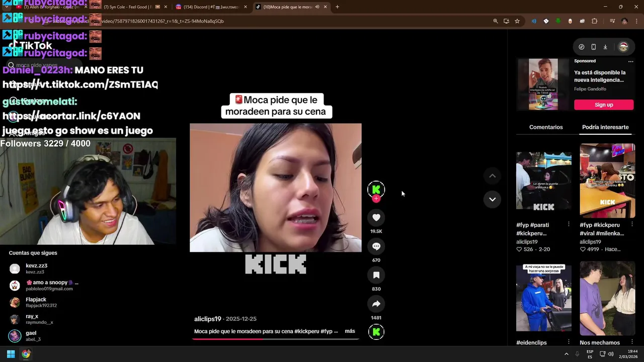Open options for #fyp #parati video

569,224
